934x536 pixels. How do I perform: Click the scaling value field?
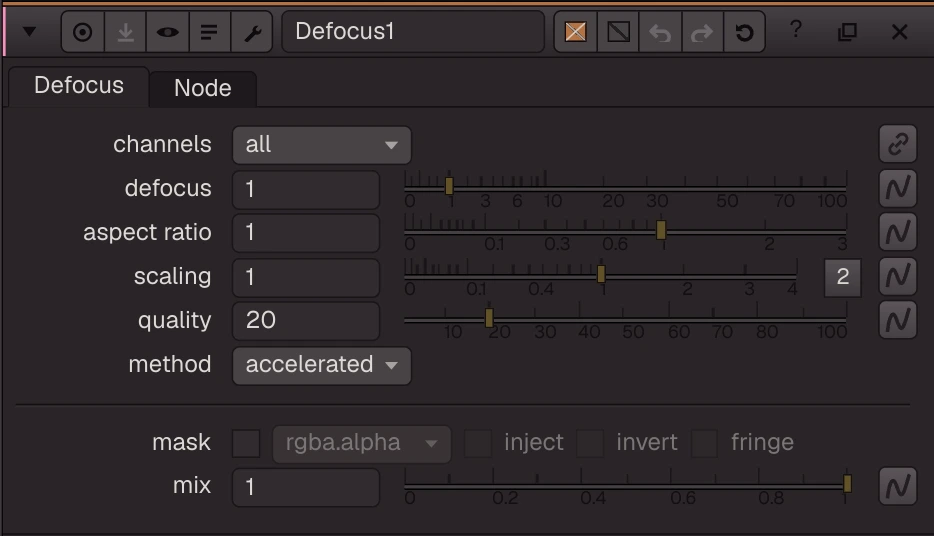coord(306,278)
